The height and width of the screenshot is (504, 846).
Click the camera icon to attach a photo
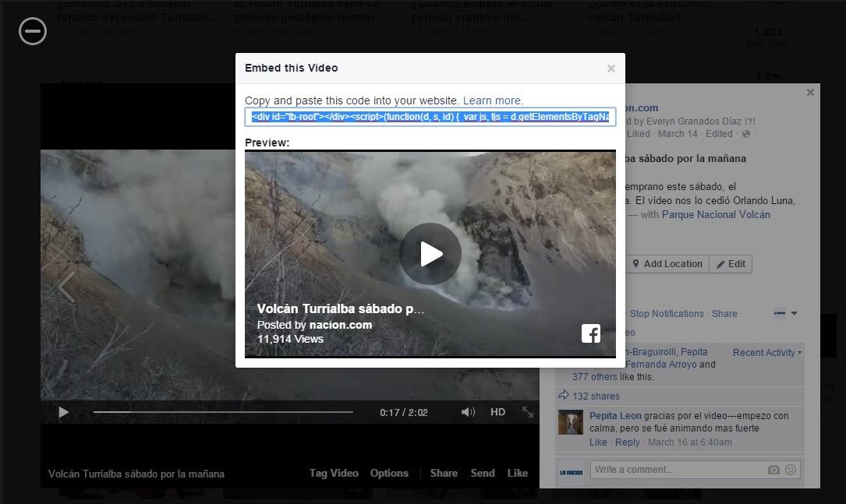click(x=773, y=470)
